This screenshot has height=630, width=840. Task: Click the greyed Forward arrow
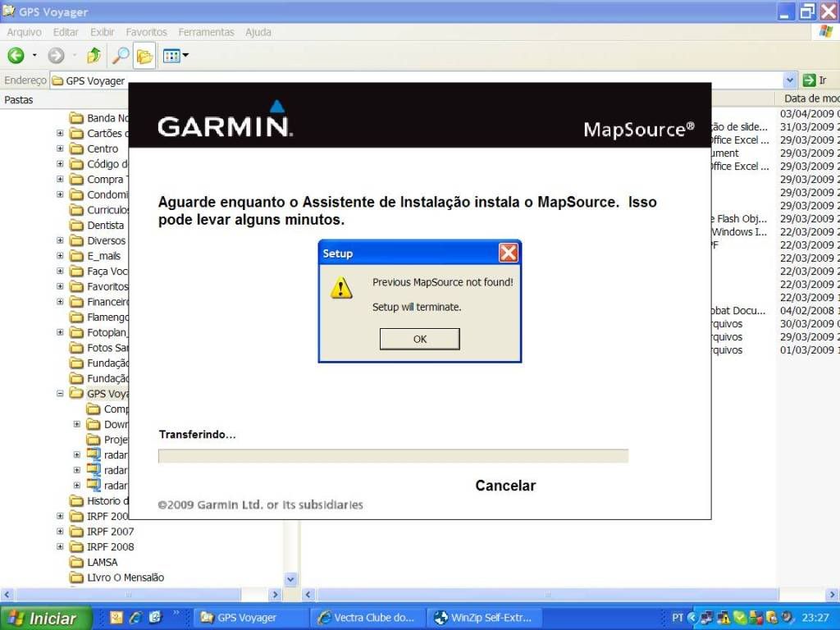[56, 55]
